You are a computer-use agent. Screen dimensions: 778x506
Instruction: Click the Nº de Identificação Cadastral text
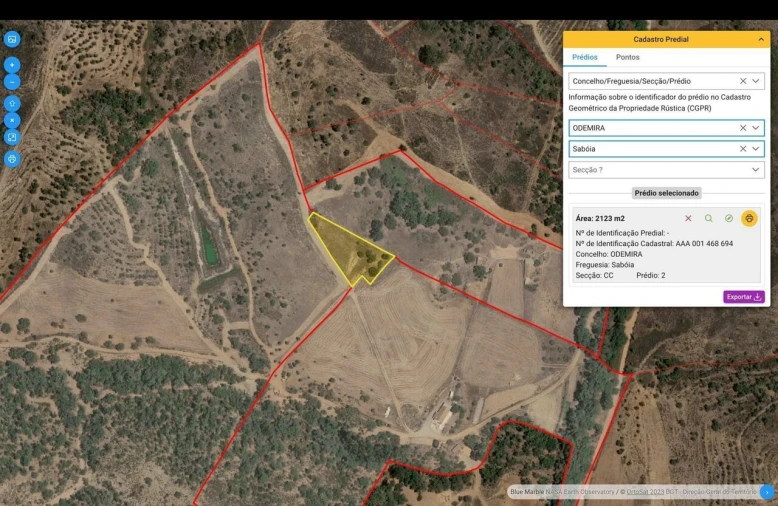(x=654, y=244)
